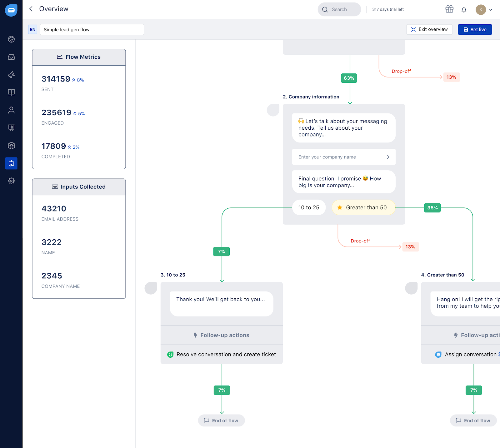Screen dimensions: 500x448
Task: Open the dashboard dial icon in sidebar
Action: pyautogui.click(x=11, y=39)
